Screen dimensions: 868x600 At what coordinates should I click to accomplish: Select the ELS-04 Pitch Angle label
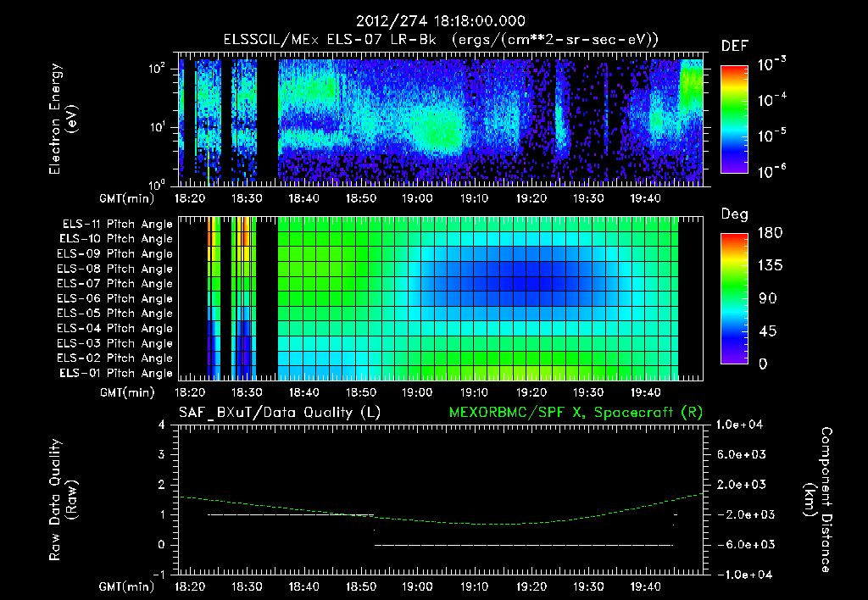pyautogui.click(x=115, y=328)
